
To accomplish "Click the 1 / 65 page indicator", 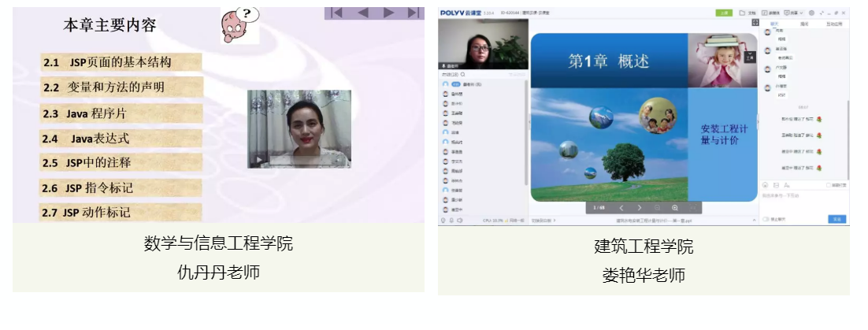I will [x=599, y=208].
